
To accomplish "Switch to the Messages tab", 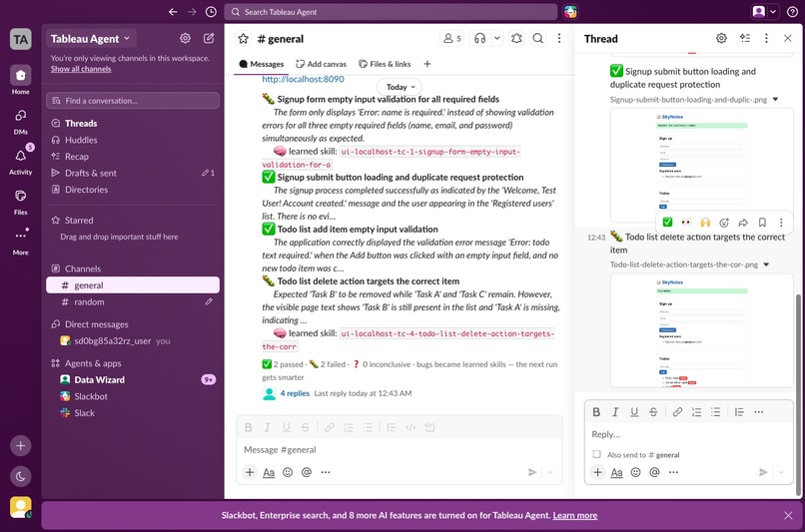I will 262,64.
